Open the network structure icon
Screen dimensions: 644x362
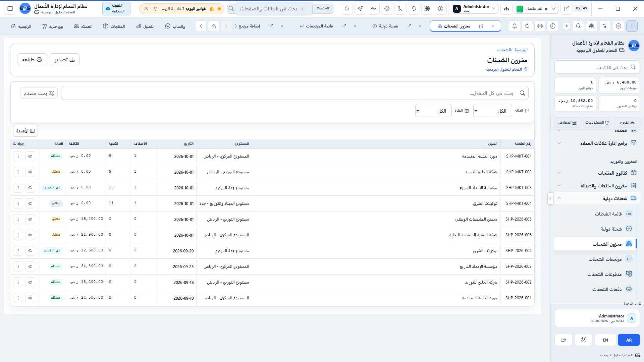click(x=506, y=9)
